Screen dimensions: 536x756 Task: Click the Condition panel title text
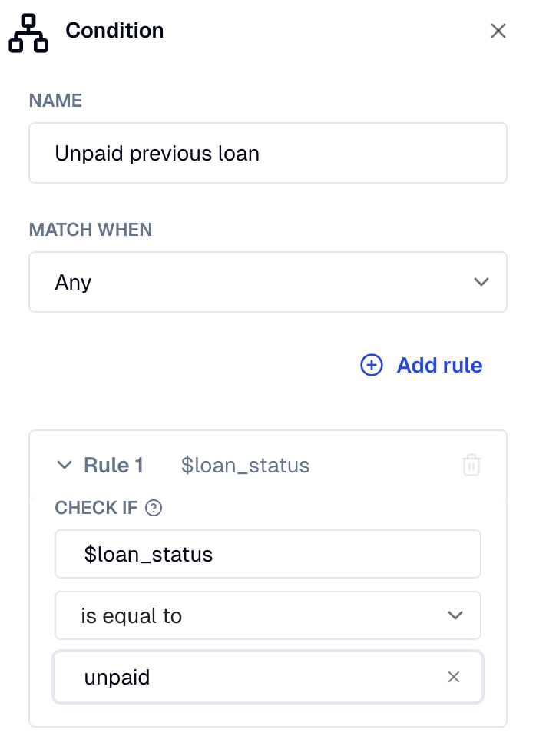coord(114,31)
